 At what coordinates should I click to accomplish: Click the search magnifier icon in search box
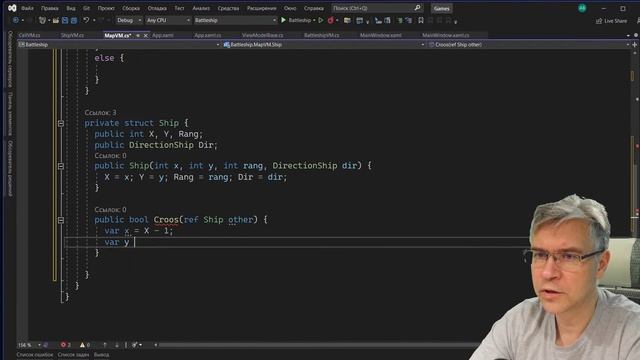tap(417, 8)
